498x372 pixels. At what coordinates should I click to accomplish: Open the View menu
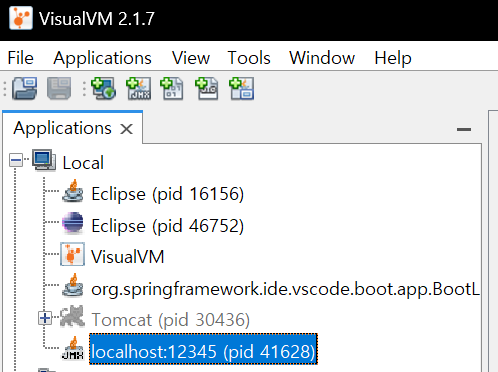tap(191, 58)
